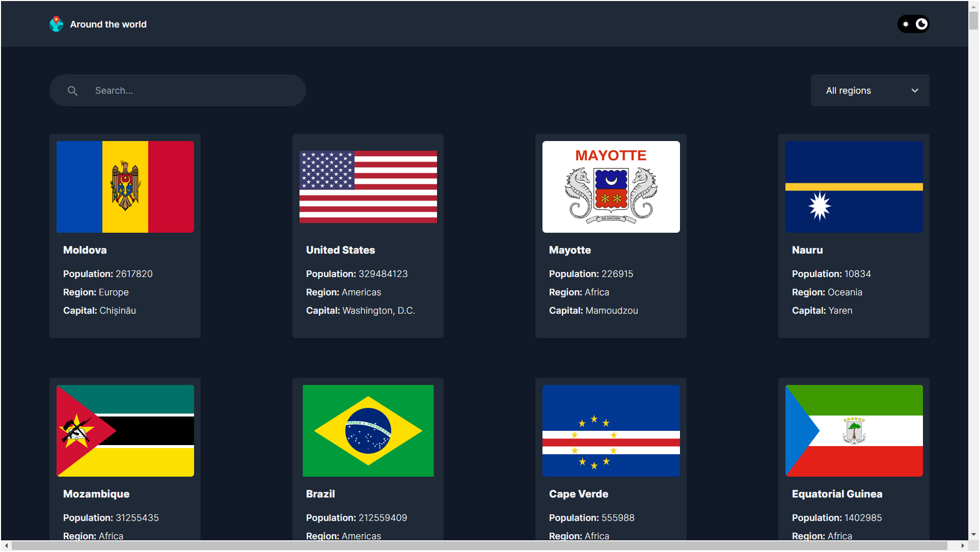Click the Cape Verde flag image
The width and height of the screenshot is (980, 552).
coord(611,431)
